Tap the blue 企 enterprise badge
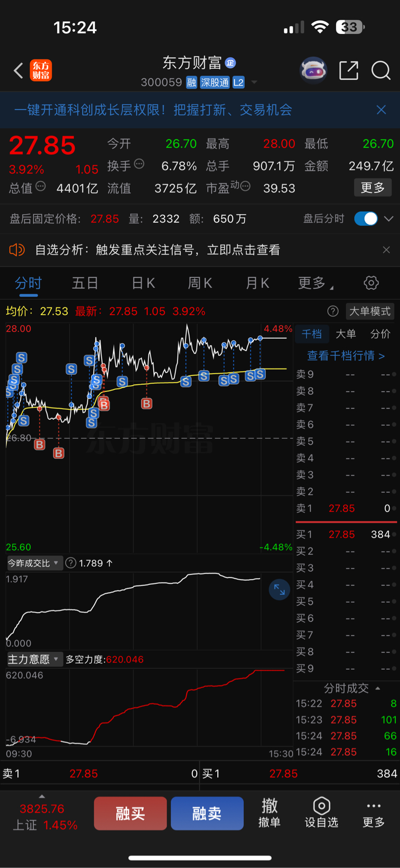 pos(230,63)
